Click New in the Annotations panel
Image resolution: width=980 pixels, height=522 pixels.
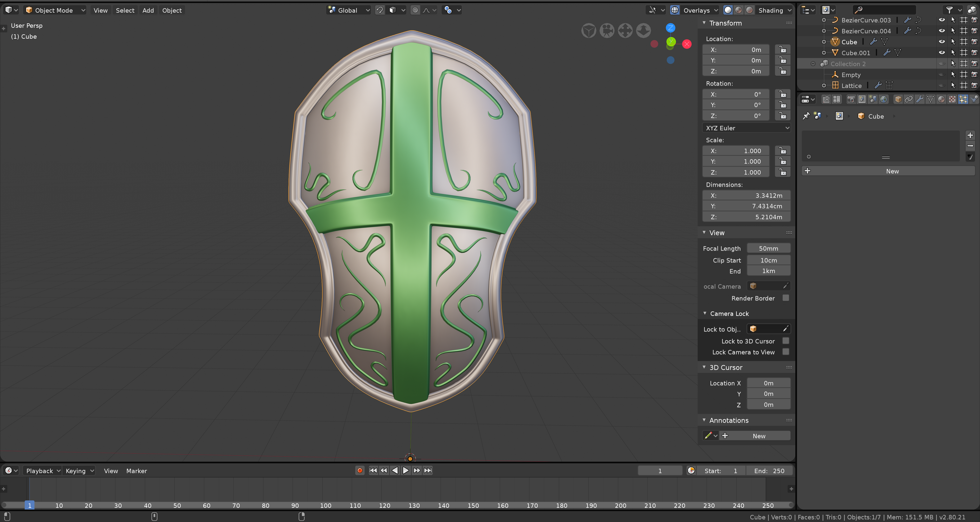click(759, 436)
